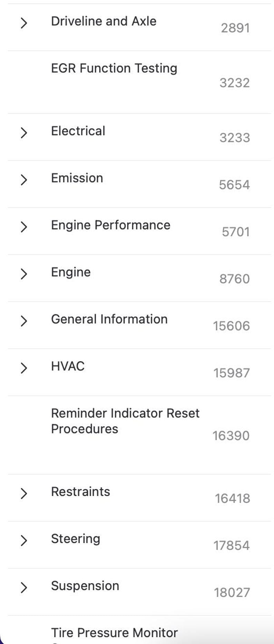This screenshot has width=274, height=644.
Task: Select the Tire Pressure Monitor item
Action: coord(114,633)
